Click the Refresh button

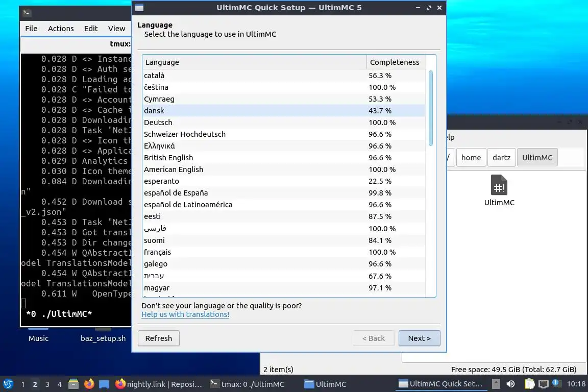click(159, 338)
